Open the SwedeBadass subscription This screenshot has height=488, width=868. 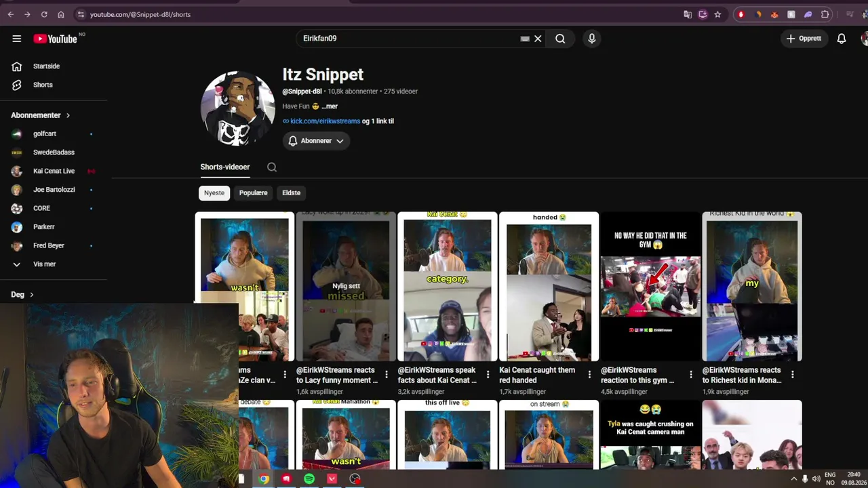pos(54,152)
